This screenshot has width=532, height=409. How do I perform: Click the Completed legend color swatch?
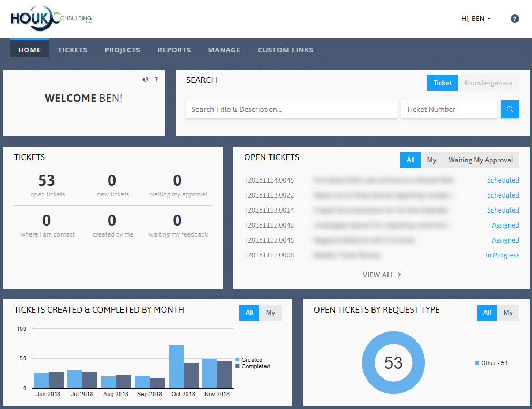pos(238,366)
